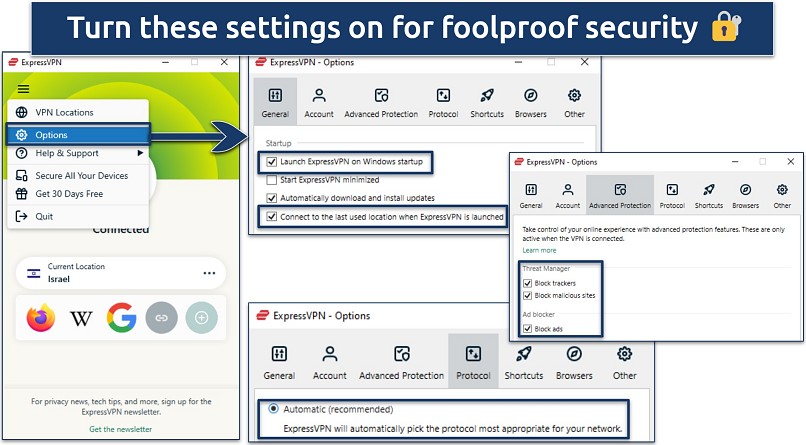Image resolution: width=806 pixels, height=445 pixels.
Task: Click the Secure All Your Devices icon
Action: click(22, 176)
